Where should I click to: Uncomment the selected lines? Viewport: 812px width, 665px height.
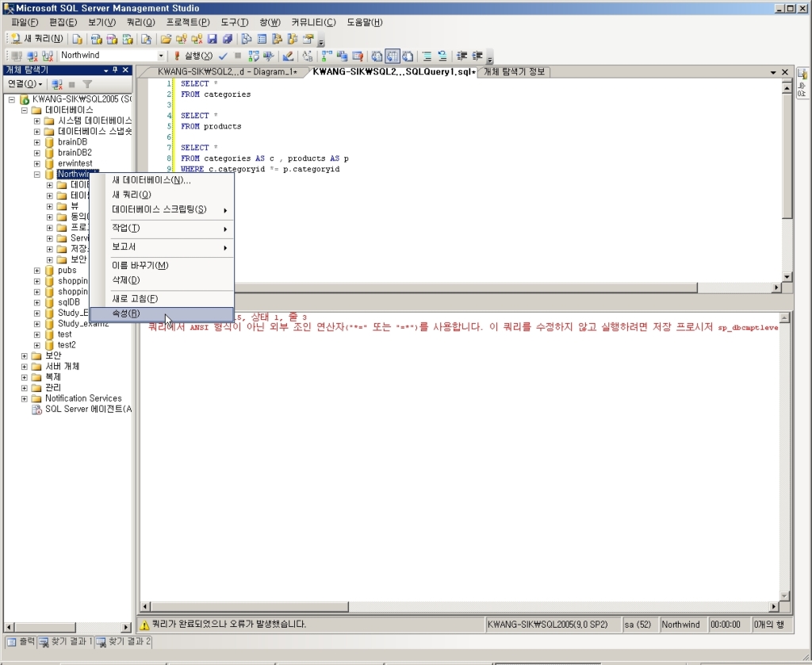[442, 56]
